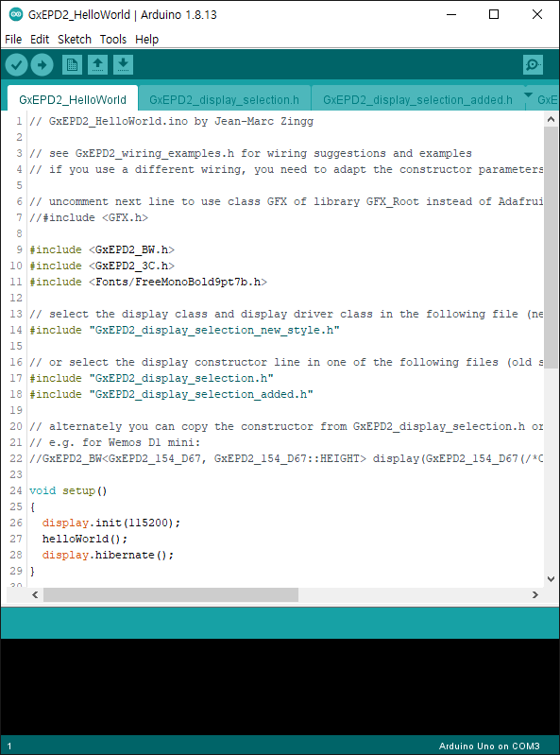
Task: Click the Upload arrow button
Action: (x=42, y=64)
